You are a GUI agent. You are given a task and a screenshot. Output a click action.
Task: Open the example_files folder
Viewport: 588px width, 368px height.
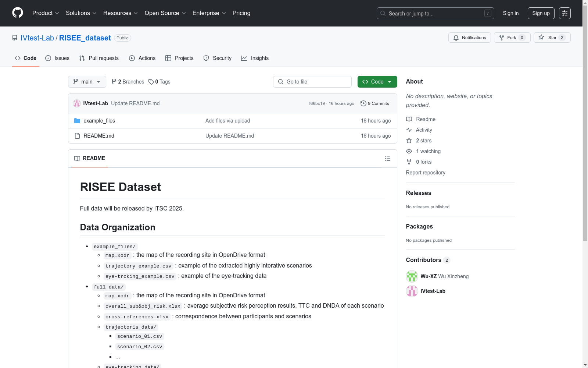point(99,121)
